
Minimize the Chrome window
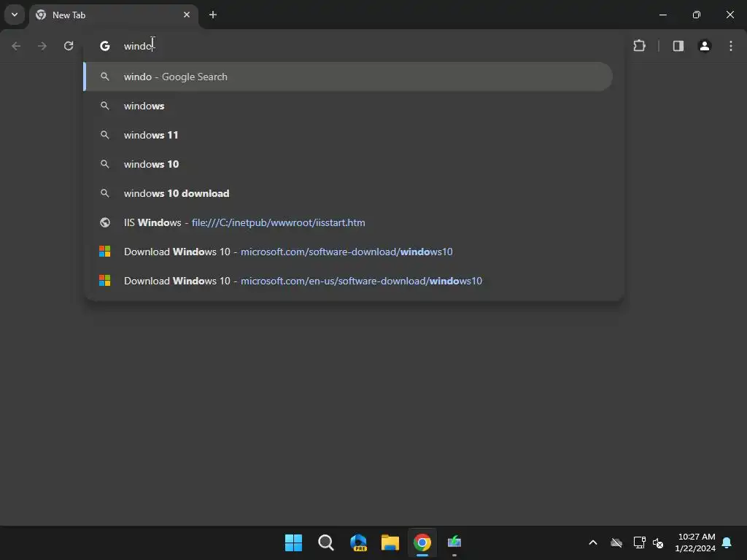662,15
